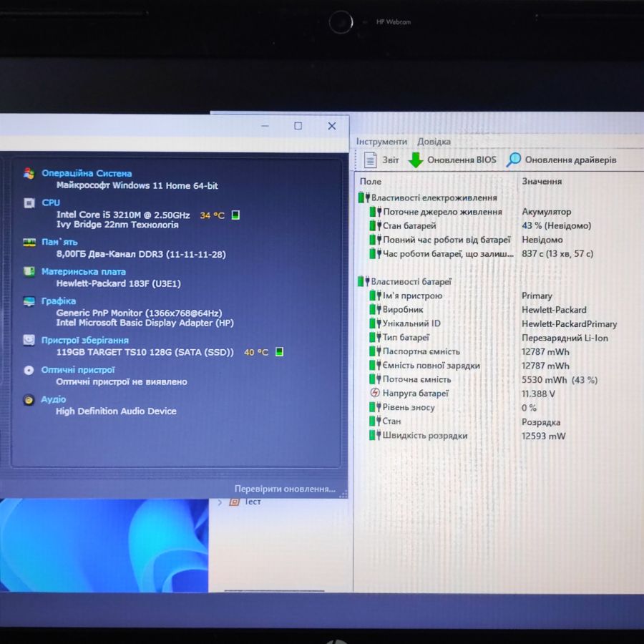Image resolution: width=644 pixels, height=644 pixels.
Task: Open the Графіка section link in Speccy
Action: pyautogui.click(x=59, y=301)
